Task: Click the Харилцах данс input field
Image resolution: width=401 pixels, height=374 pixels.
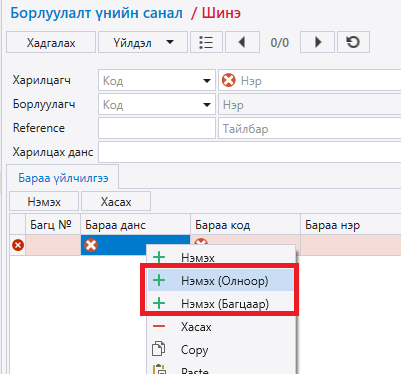Action: coord(250,152)
